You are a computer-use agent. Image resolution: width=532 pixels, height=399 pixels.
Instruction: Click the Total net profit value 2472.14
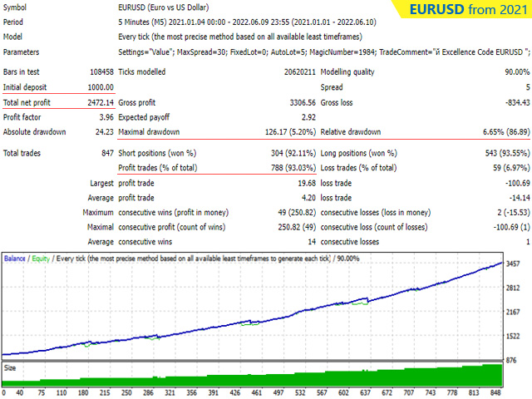pos(101,102)
